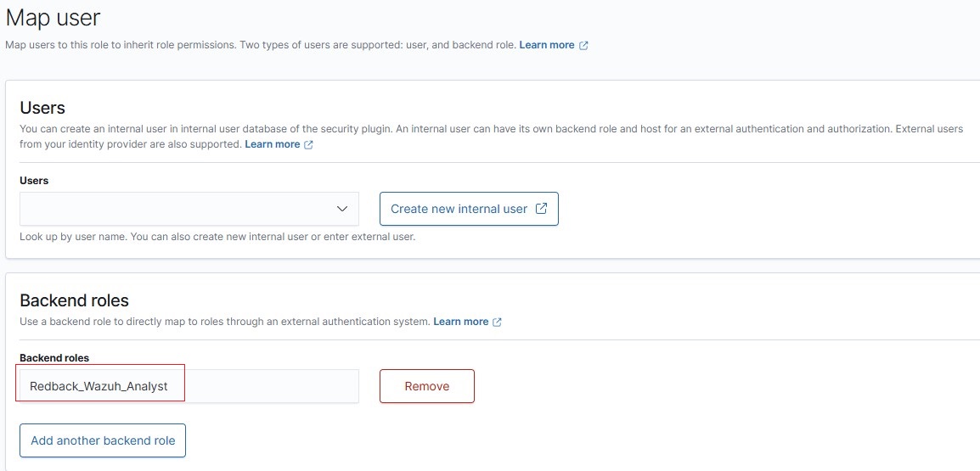Click Add another backend role button
This screenshot has width=980, height=471.
coord(103,440)
